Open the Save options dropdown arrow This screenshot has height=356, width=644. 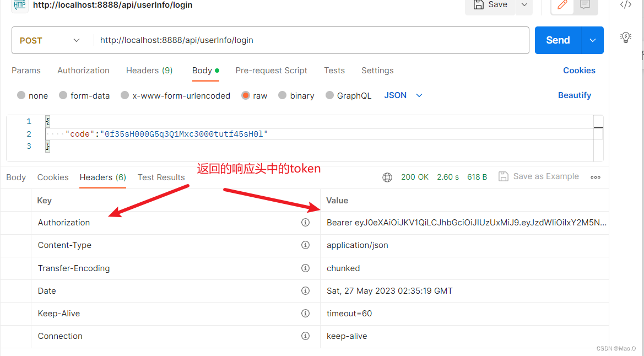[524, 5]
